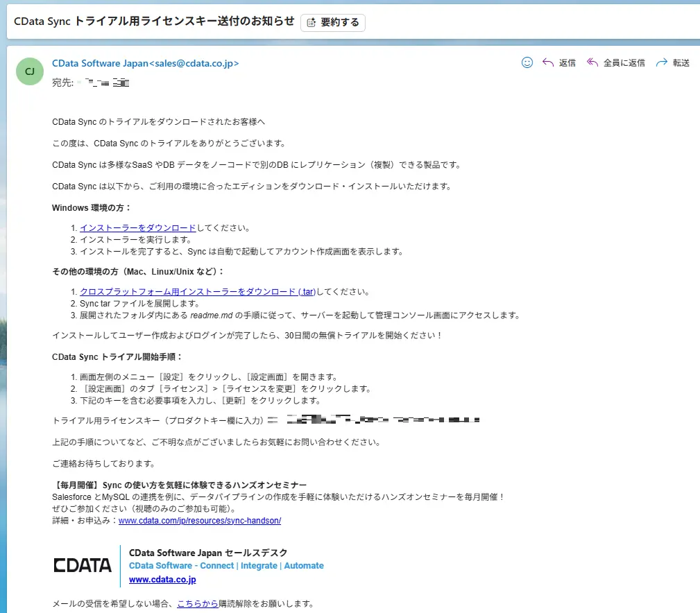This screenshot has height=613, width=700.
Task: Click the summarize icon next to 要約する
Action: click(311, 22)
